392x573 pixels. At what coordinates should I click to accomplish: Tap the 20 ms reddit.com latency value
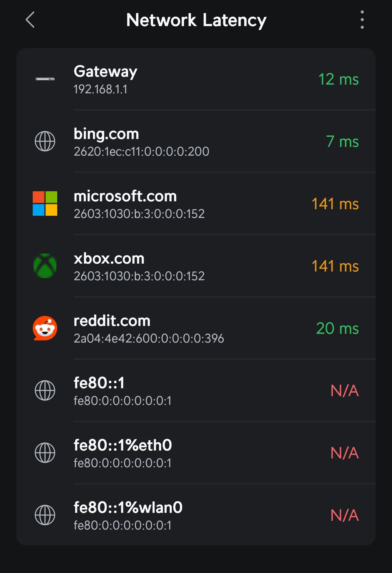337,328
